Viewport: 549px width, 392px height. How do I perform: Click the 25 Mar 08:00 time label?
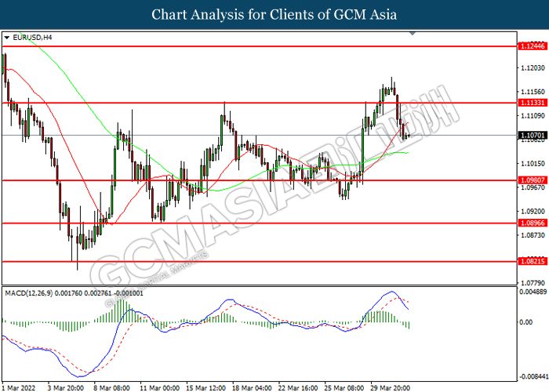[344, 388]
